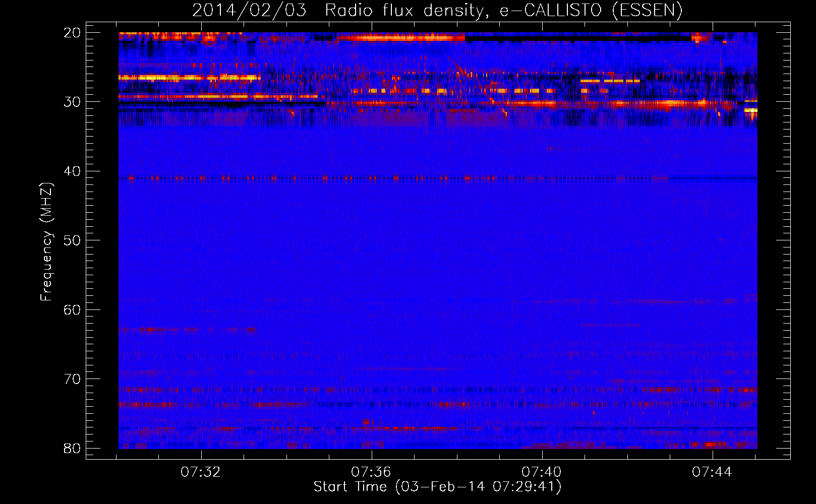Click the 07:36 time tick label

click(371, 472)
